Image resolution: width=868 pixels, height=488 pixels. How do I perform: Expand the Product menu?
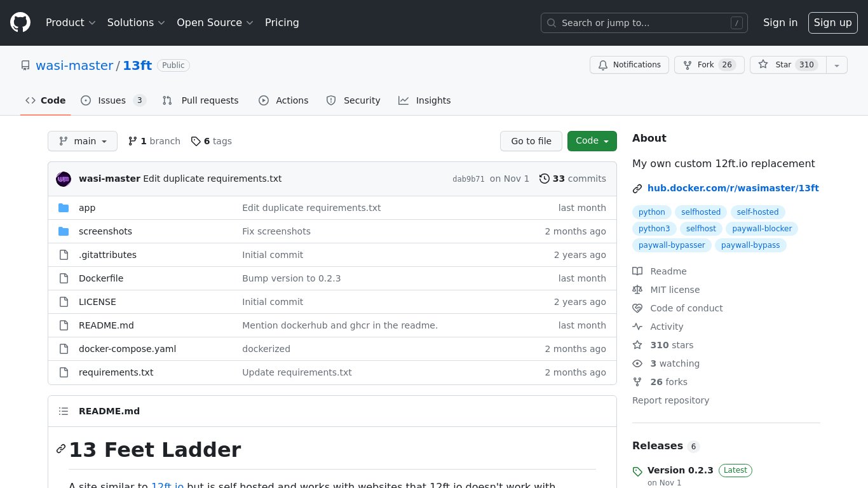click(x=71, y=23)
